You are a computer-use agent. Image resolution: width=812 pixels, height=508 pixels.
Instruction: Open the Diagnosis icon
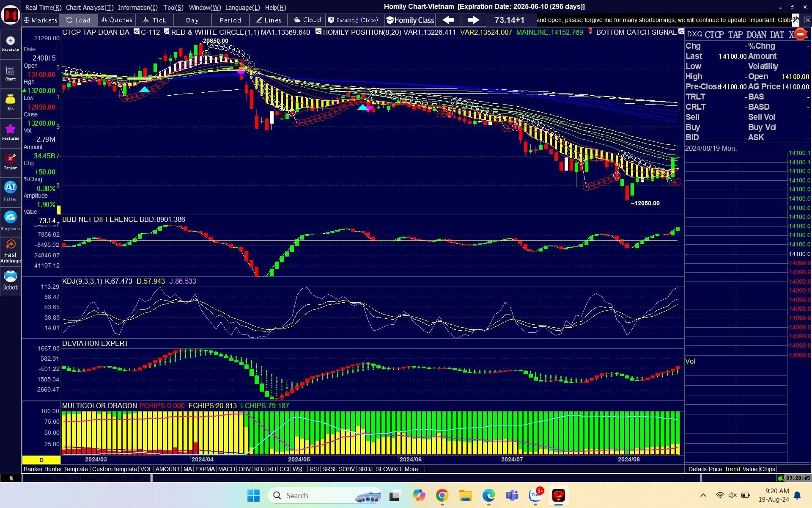pyautogui.click(x=11, y=221)
